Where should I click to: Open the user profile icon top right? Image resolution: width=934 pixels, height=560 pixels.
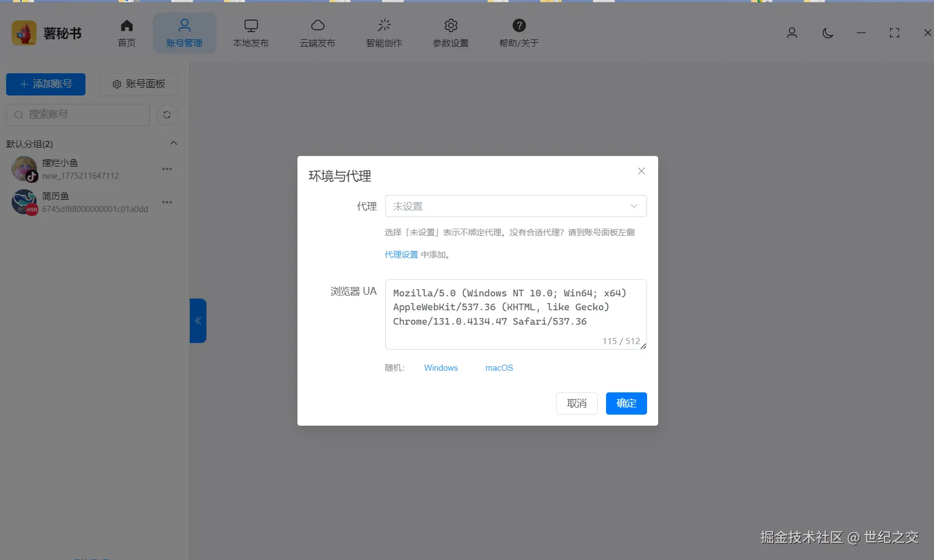[x=792, y=33]
